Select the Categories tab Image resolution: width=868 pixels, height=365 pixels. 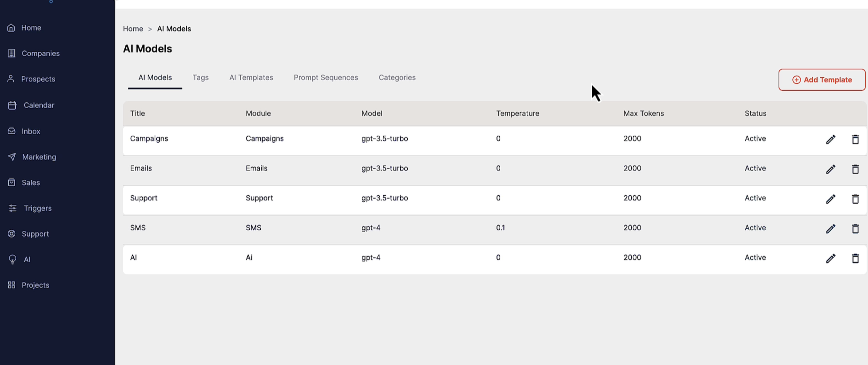(x=397, y=78)
